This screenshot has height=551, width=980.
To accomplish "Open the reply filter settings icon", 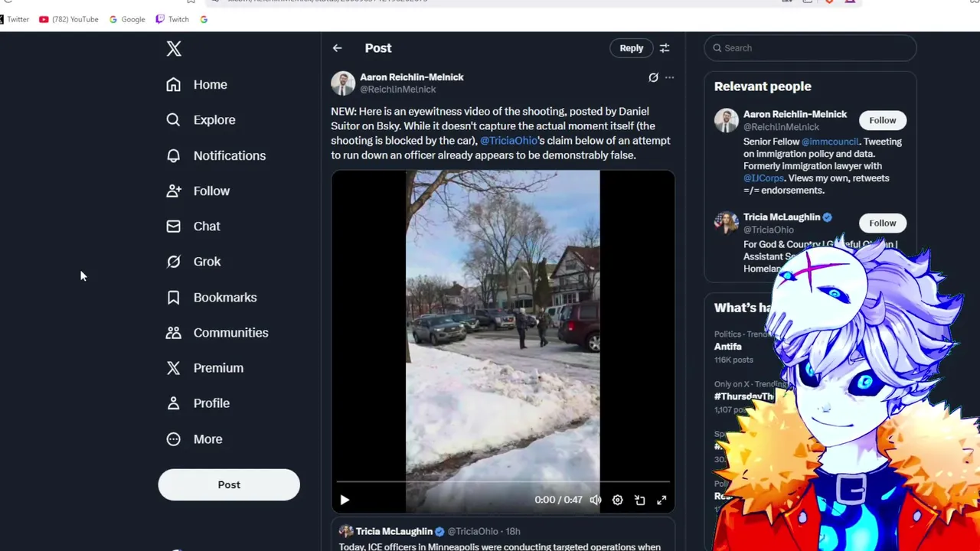I will pos(665,48).
